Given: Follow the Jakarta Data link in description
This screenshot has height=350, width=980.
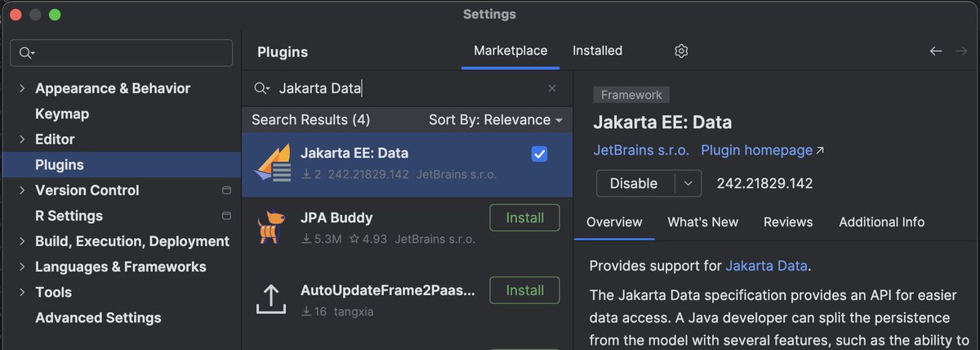Looking at the screenshot, I should [766, 266].
